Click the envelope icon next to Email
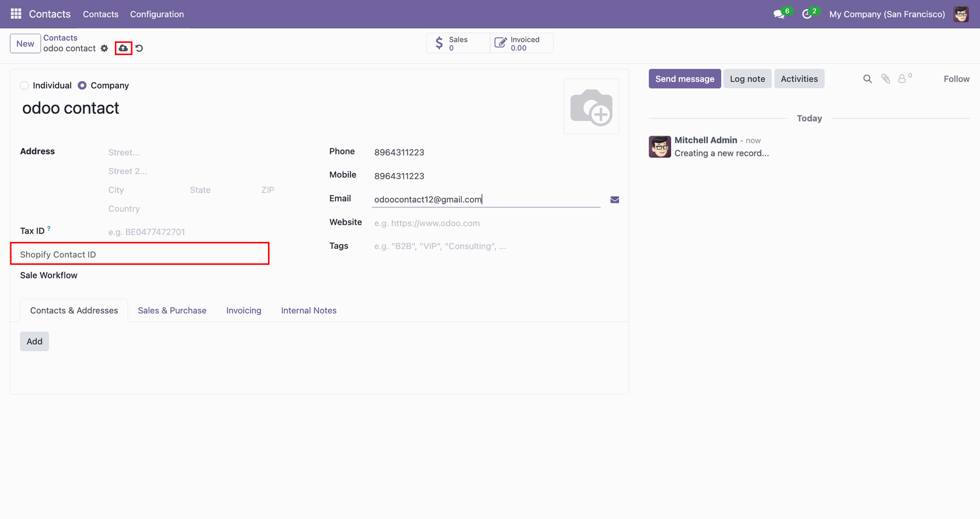The width and height of the screenshot is (980, 519). click(615, 200)
